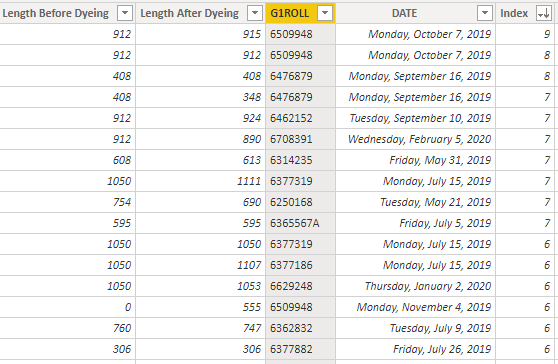Select the Length After Dyeing header

point(200,14)
